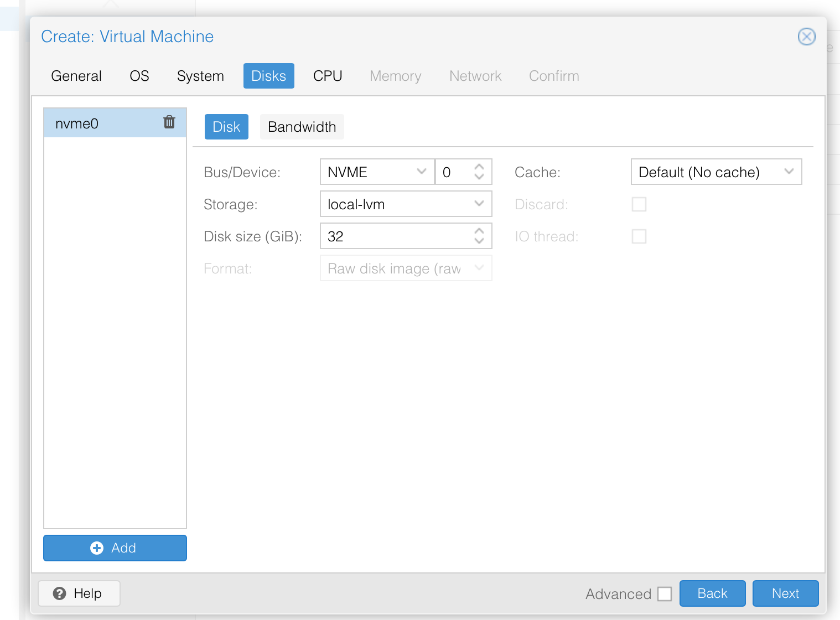
Task: Switch to the System tab
Action: (x=200, y=76)
